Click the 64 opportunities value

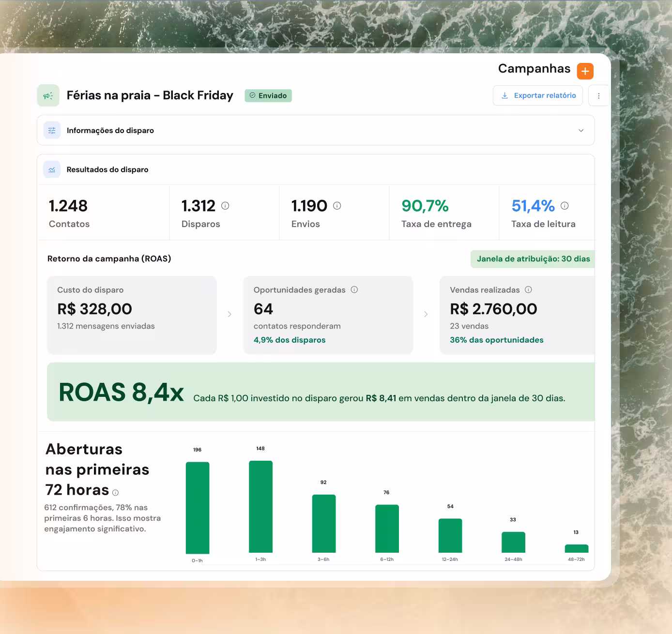tap(263, 309)
